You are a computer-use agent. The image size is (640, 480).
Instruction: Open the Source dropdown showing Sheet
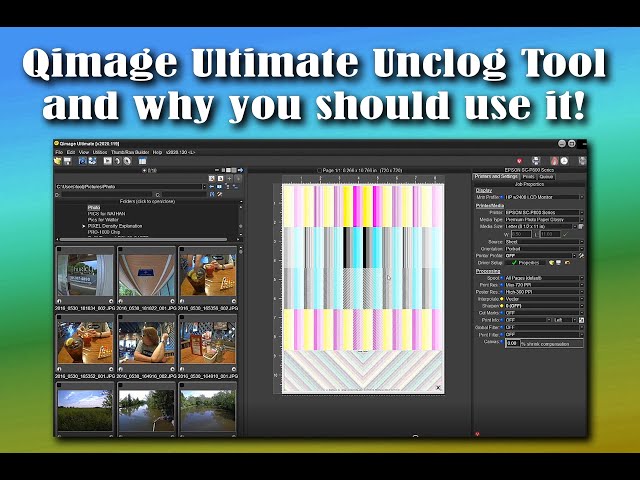click(544, 242)
